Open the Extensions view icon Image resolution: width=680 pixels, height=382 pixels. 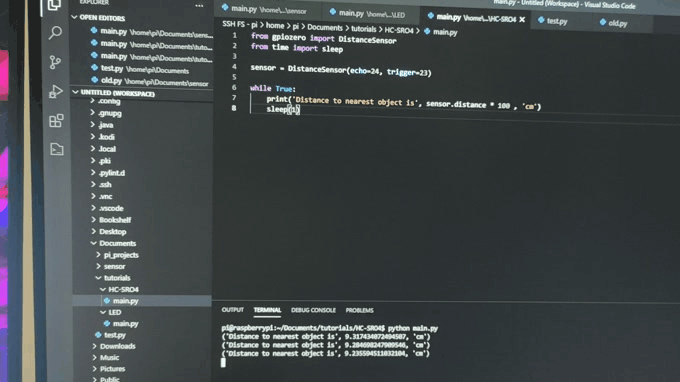pos(56,121)
